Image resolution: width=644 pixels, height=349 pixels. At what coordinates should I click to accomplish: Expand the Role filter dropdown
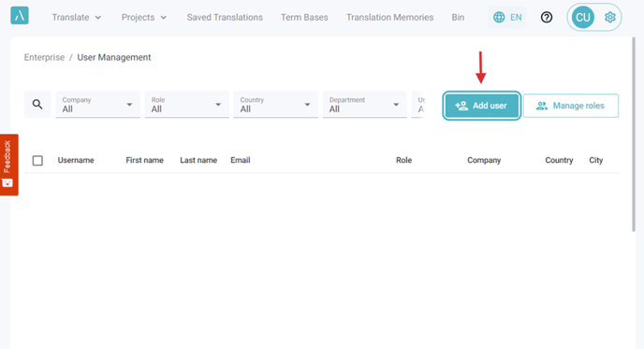pyautogui.click(x=187, y=105)
